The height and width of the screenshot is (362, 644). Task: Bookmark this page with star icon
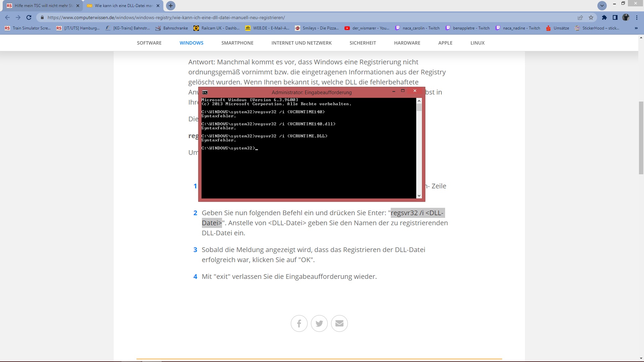[591, 17]
